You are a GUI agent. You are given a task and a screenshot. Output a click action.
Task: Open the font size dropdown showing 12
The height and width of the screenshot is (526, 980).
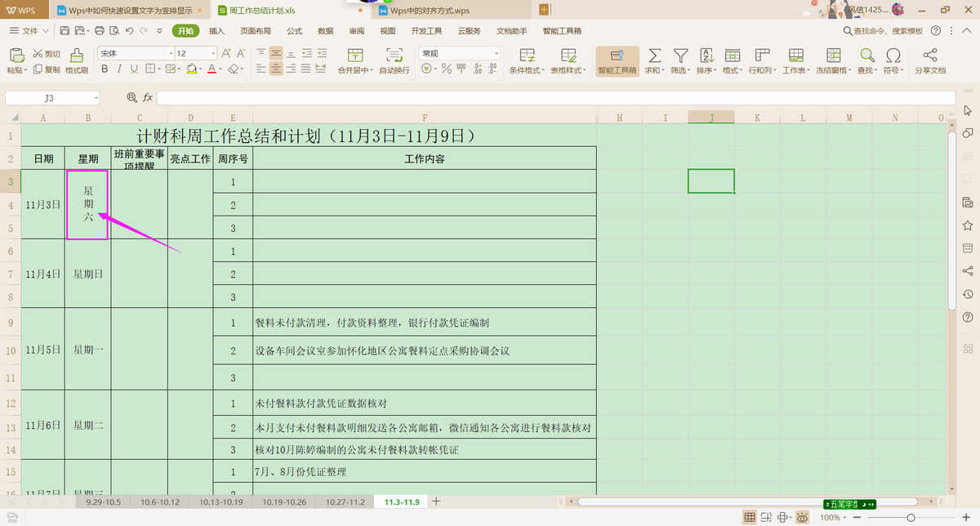tap(213, 53)
